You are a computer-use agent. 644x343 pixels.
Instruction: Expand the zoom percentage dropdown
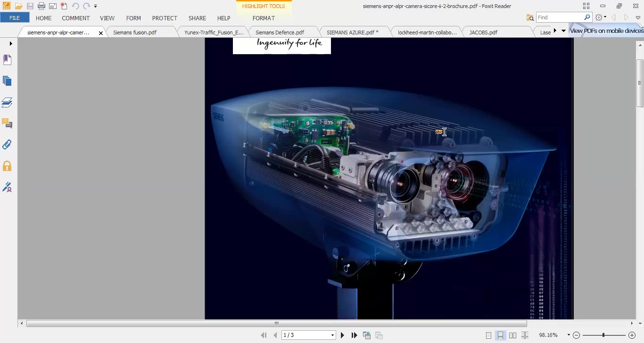569,335
